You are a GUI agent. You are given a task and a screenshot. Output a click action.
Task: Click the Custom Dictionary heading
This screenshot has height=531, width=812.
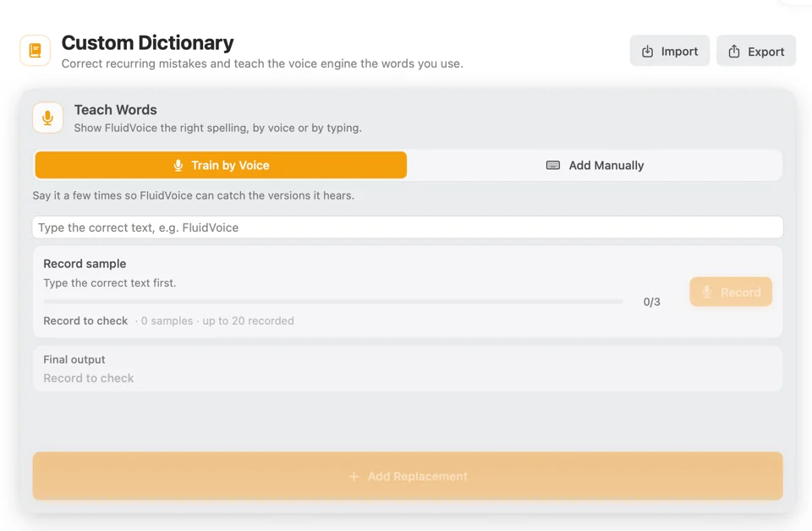tap(147, 42)
